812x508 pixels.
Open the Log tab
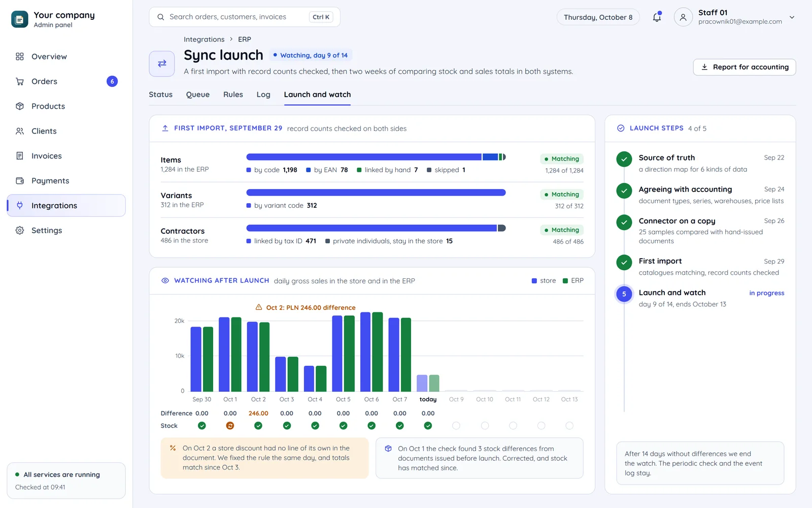coord(263,94)
